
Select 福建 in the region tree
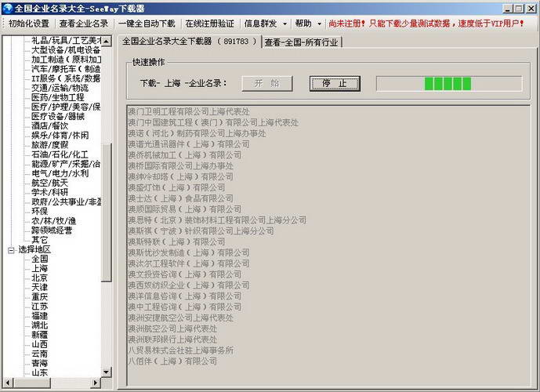(x=40, y=315)
